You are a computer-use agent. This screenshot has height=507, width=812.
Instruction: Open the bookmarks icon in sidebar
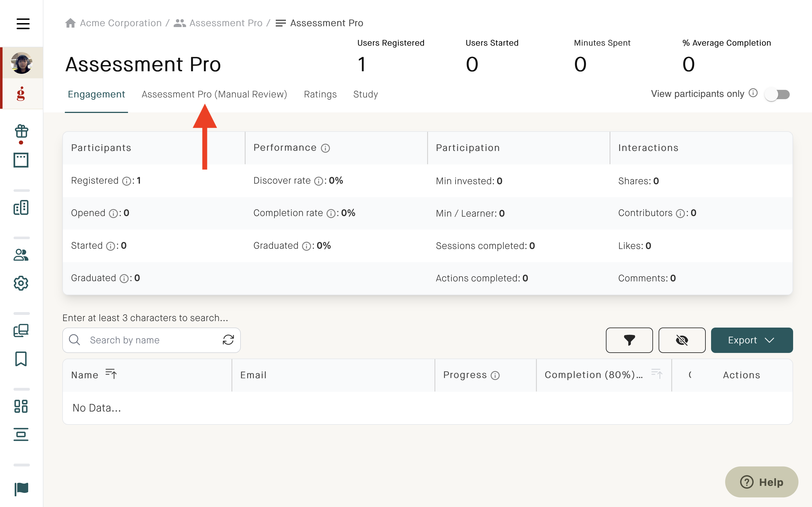[21, 359]
